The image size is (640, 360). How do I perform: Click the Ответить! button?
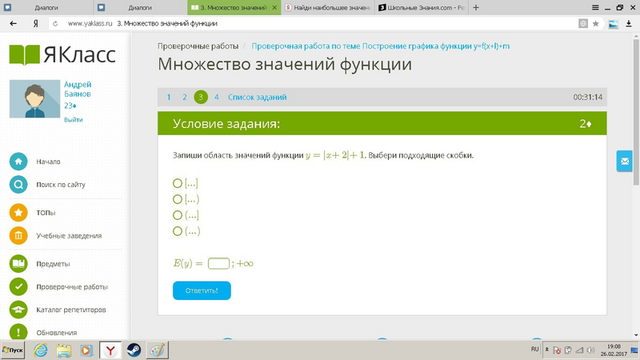pyautogui.click(x=202, y=291)
